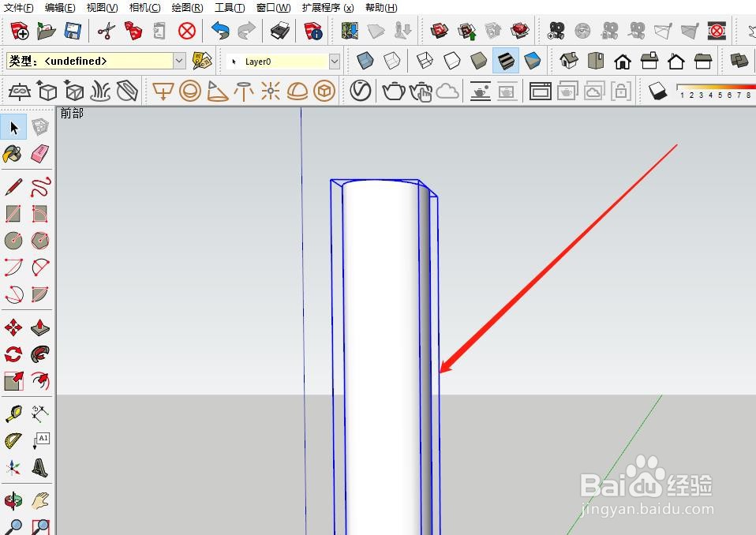This screenshot has width=756, height=535.
Task: Select the Axes tool
Action: [13, 467]
